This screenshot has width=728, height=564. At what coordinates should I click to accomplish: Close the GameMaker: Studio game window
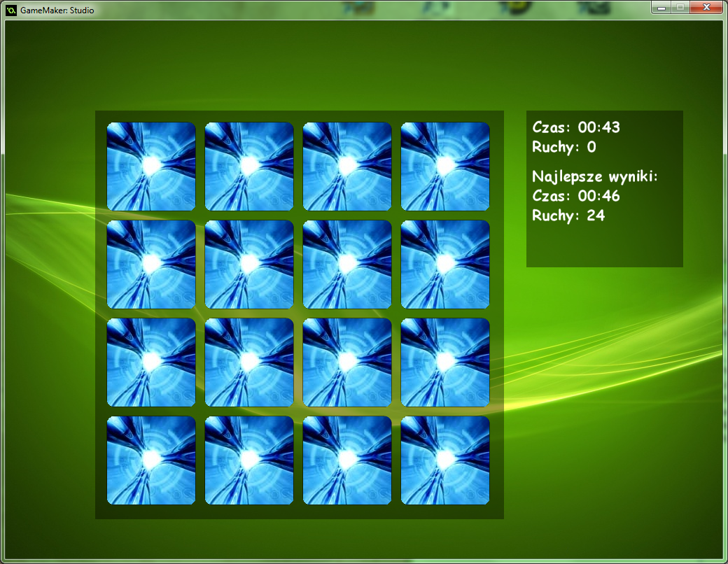click(x=706, y=7)
